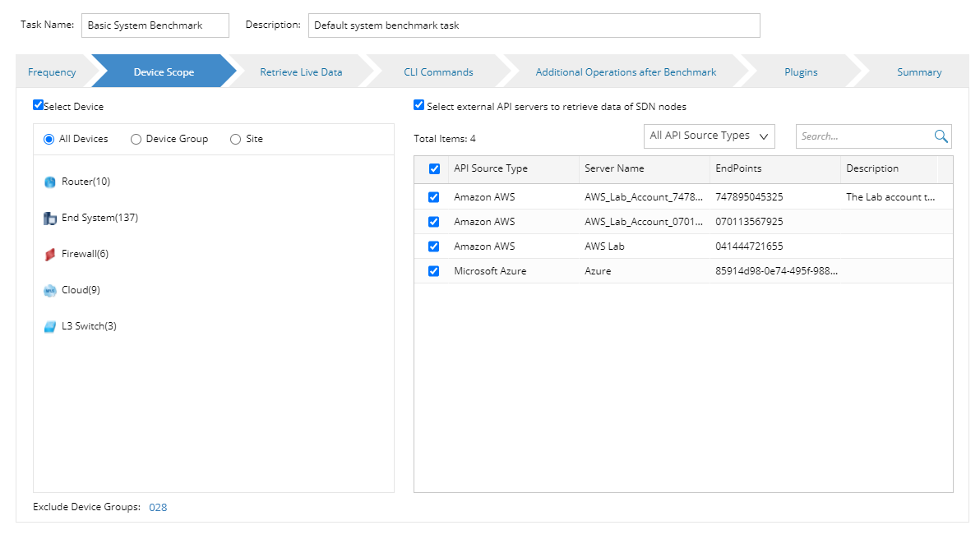Uncheck the Microsoft Azure row checkbox

pyautogui.click(x=434, y=271)
